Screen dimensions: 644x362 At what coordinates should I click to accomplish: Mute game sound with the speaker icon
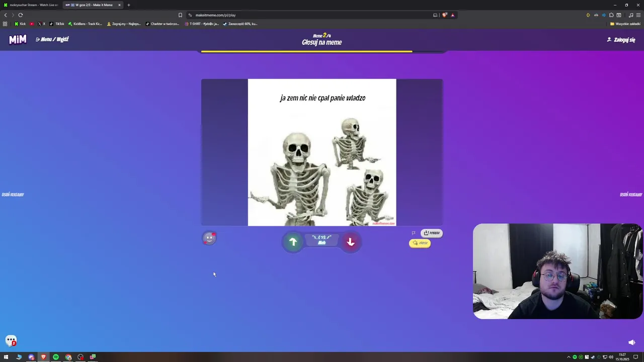click(x=632, y=342)
